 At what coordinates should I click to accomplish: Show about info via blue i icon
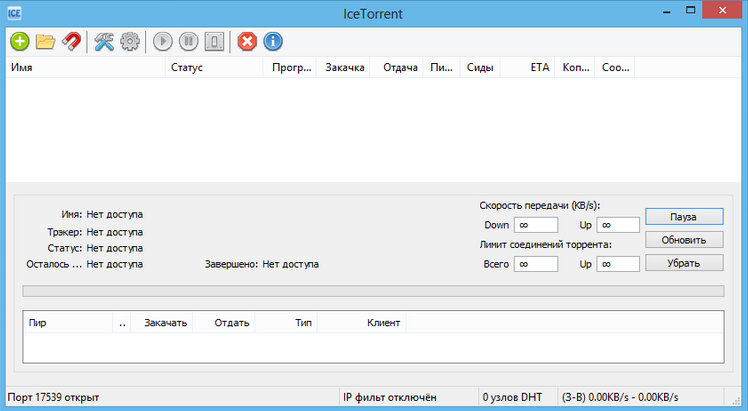[273, 41]
